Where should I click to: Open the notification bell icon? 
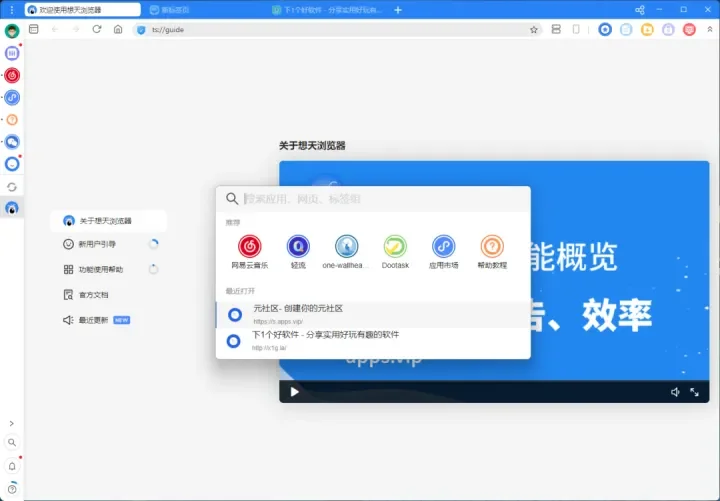(12, 466)
